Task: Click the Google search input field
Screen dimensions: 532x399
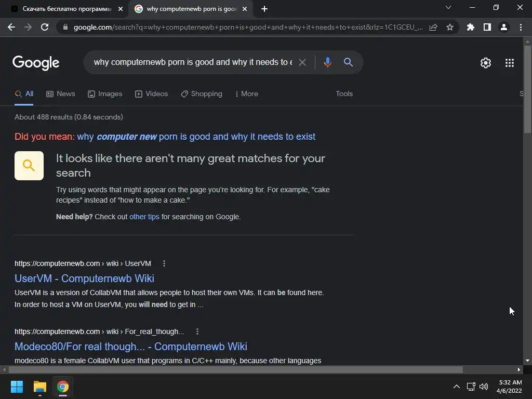Action: [x=193, y=62]
